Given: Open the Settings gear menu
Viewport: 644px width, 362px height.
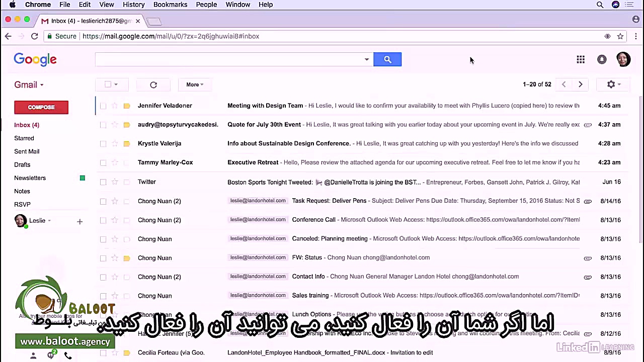Looking at the screenshot, I should pyautogui.click(x=611, y=84).
